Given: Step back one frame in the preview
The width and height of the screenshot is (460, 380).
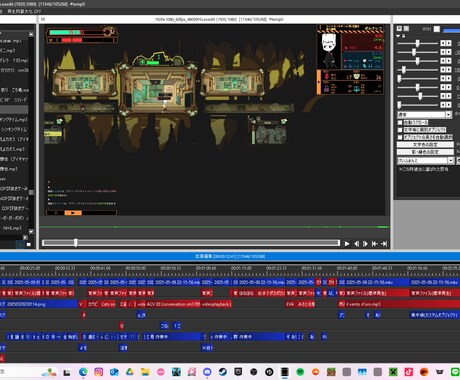Looking at the screenshot, I should click(x=357, y=244).
